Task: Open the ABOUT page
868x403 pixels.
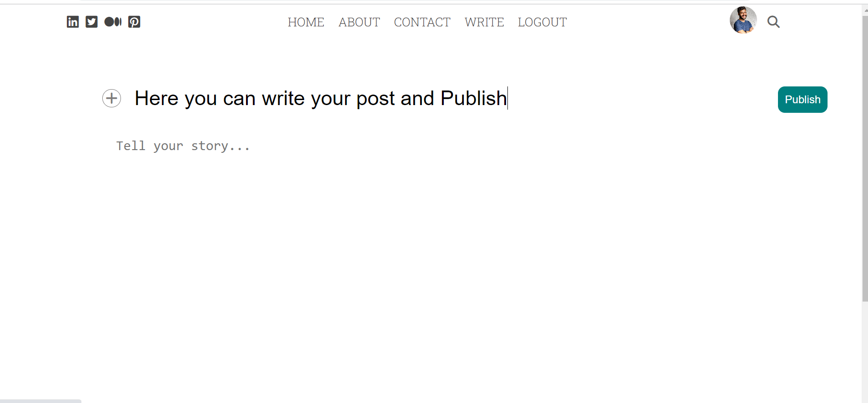Action: (x=359, y=22)
